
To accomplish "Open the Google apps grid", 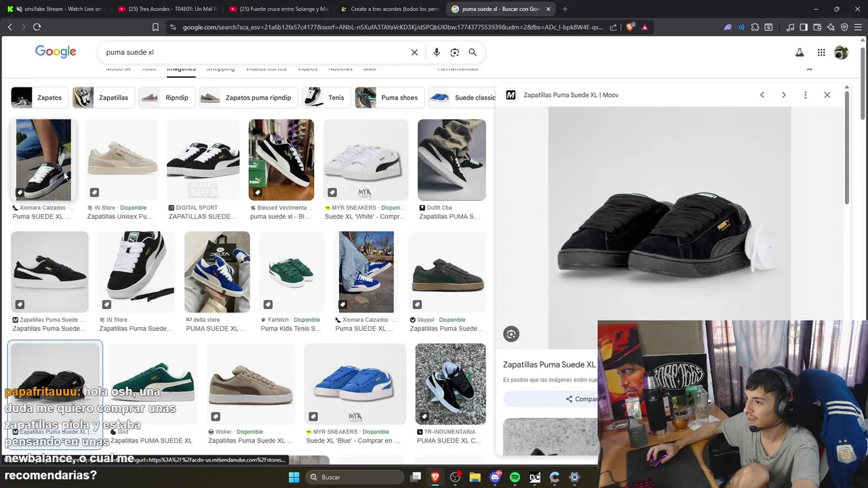I will coord(821,52).
